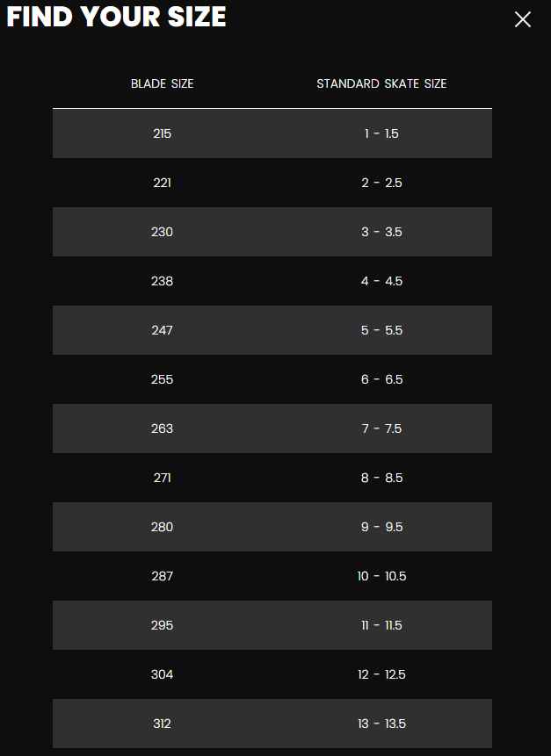Image resolution: width=551 pixels, height=756 pixels.
Task: Click skate size 1 - 1.5 cell
Action: (x=381, y=133)
